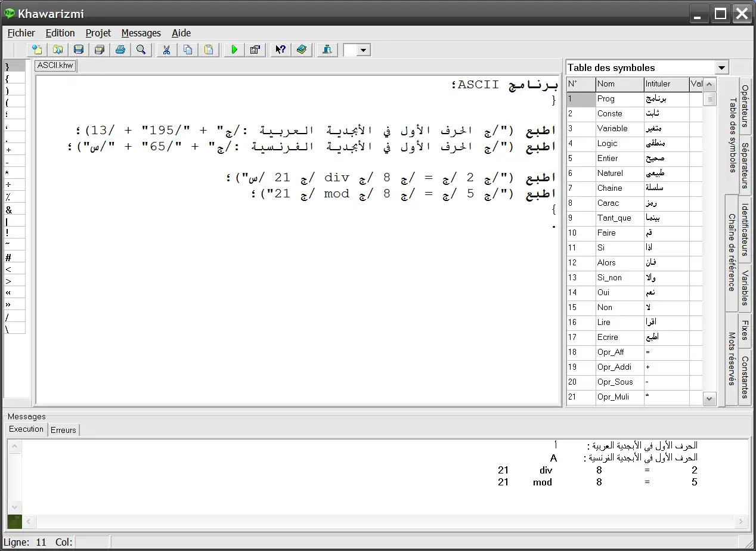Click symbol table scrollbar down arrow
Image resolution: width=756 pixels, height=551 pixels.
[x=709, y=398]
